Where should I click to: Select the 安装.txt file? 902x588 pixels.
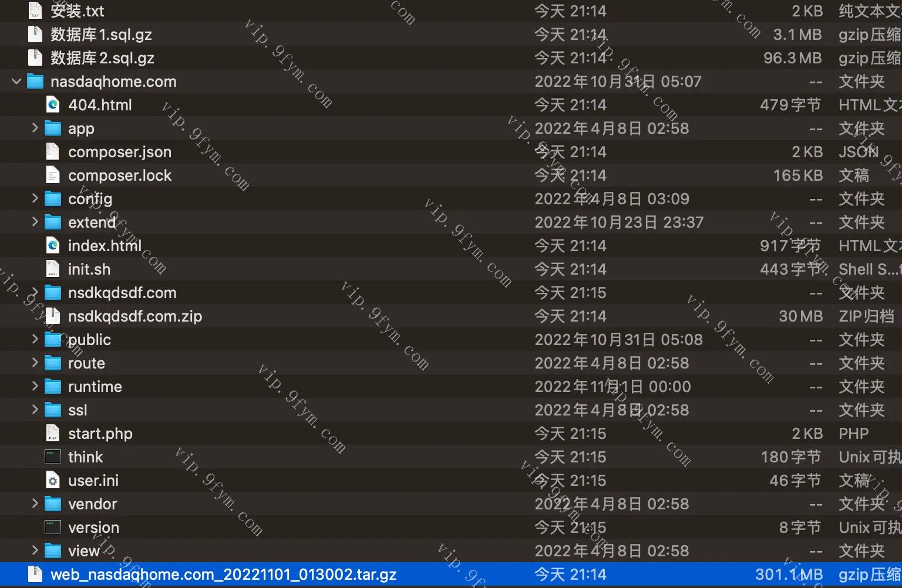point(77,11)
